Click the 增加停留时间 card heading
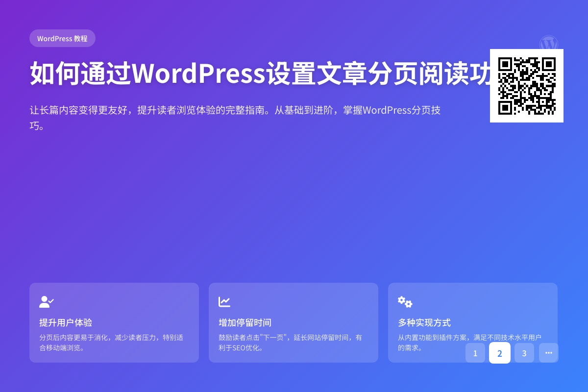This screenshot has height=392, width=588. 245,322
